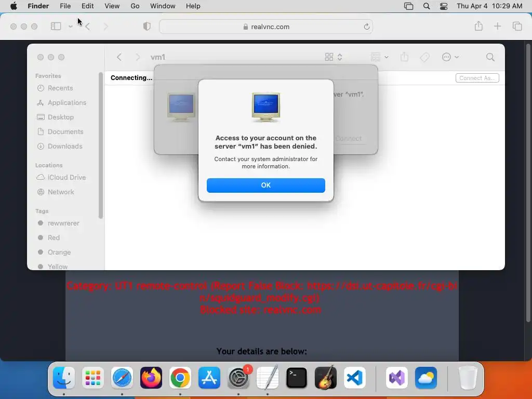Open Safari from the Dock

122,378
